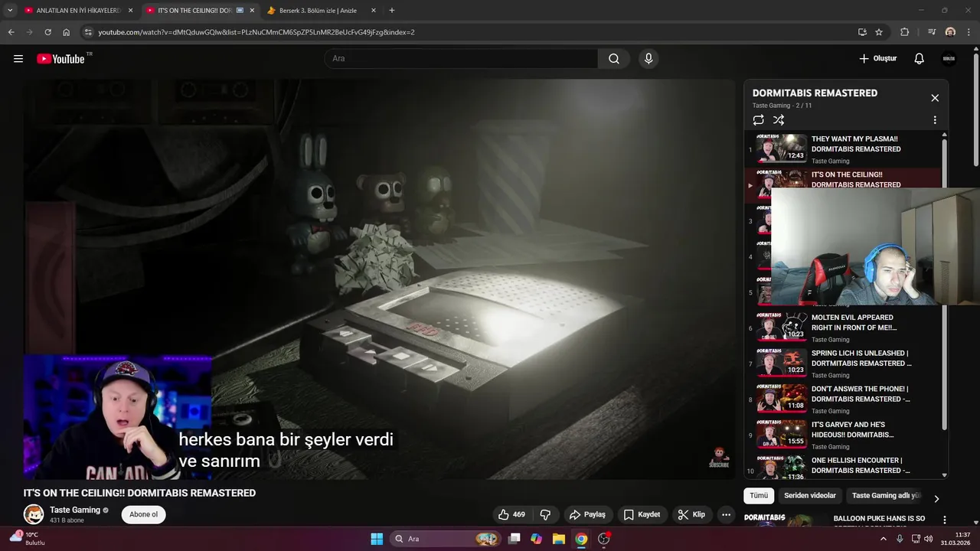Screen dimensions: 980x551
Task: Go to the browser home page
Action: [x=66, y=32]
